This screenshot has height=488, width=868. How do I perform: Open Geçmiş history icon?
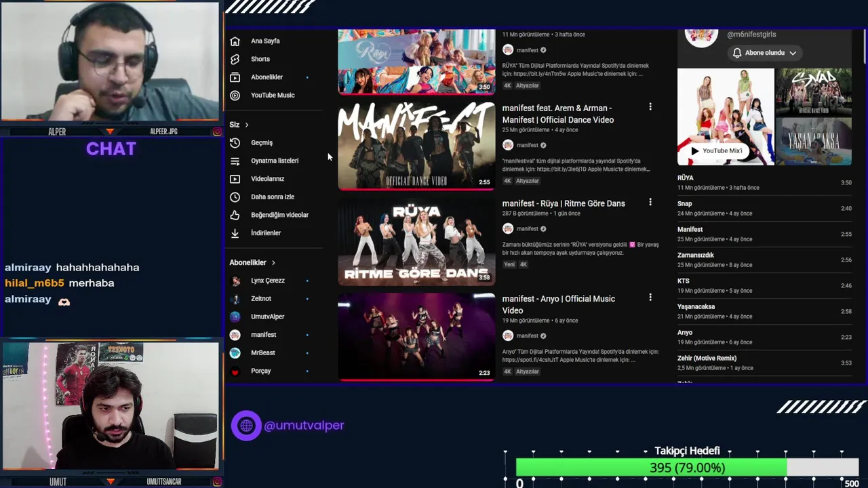[x=235, y=143]
